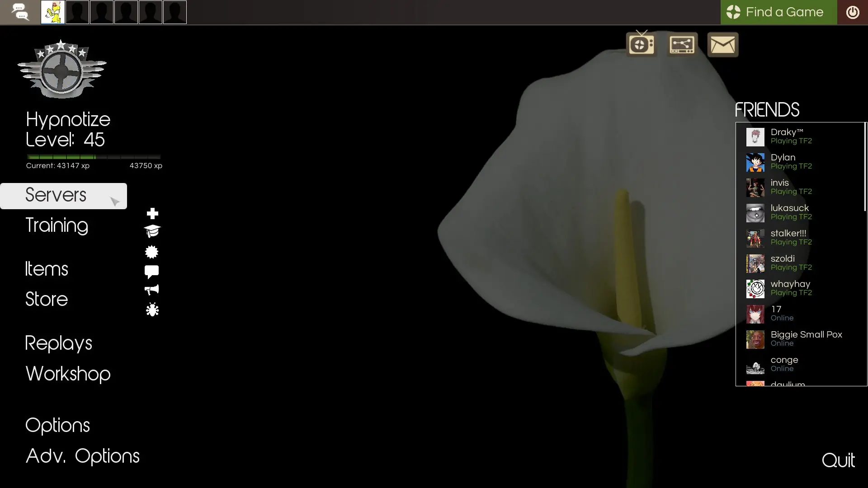Open the TV watch streams icon

coord(641,44)
